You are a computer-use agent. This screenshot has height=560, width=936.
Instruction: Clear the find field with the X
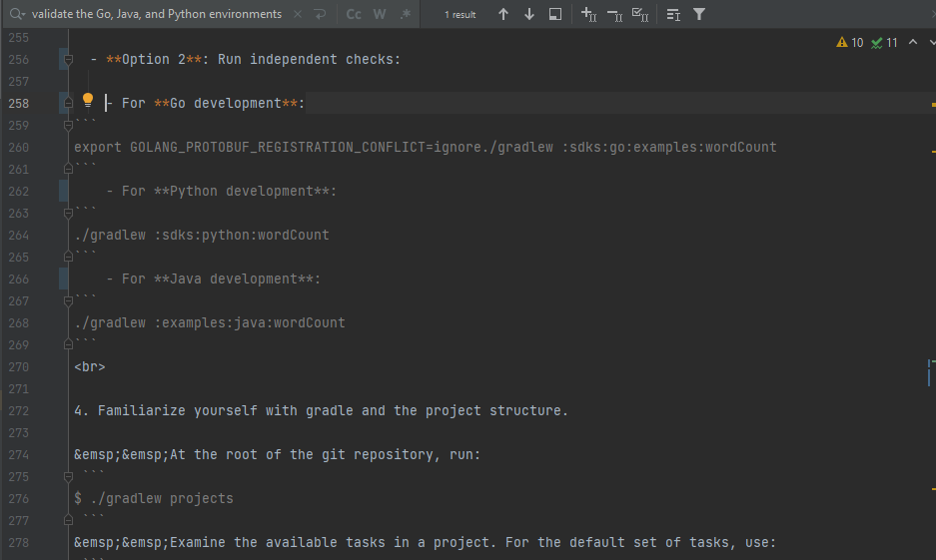298,14
